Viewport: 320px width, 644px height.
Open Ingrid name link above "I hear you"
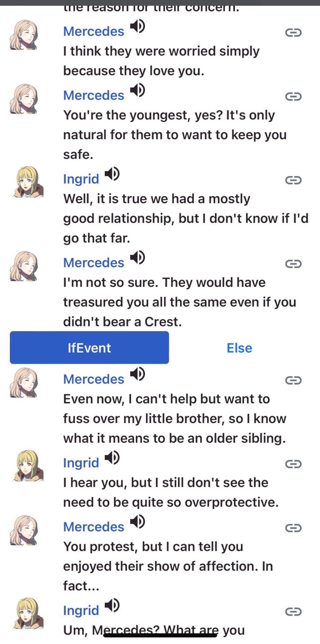coord(81,463)
